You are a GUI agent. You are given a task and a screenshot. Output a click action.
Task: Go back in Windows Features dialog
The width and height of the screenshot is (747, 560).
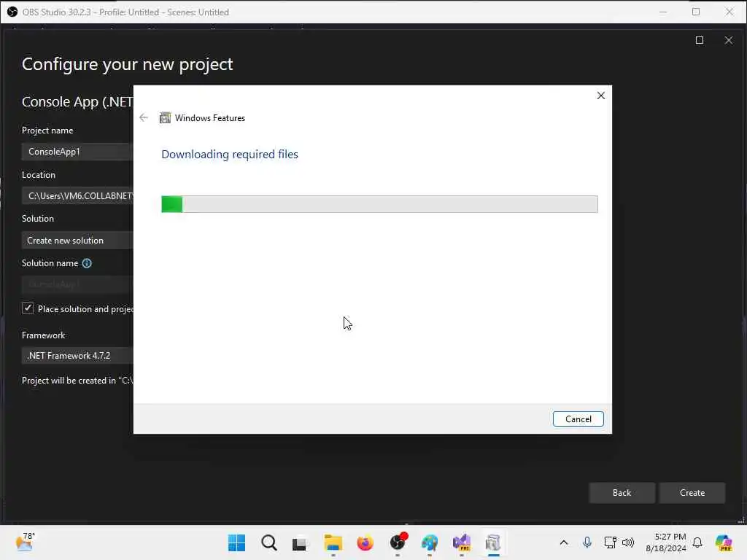coord(144,117)
